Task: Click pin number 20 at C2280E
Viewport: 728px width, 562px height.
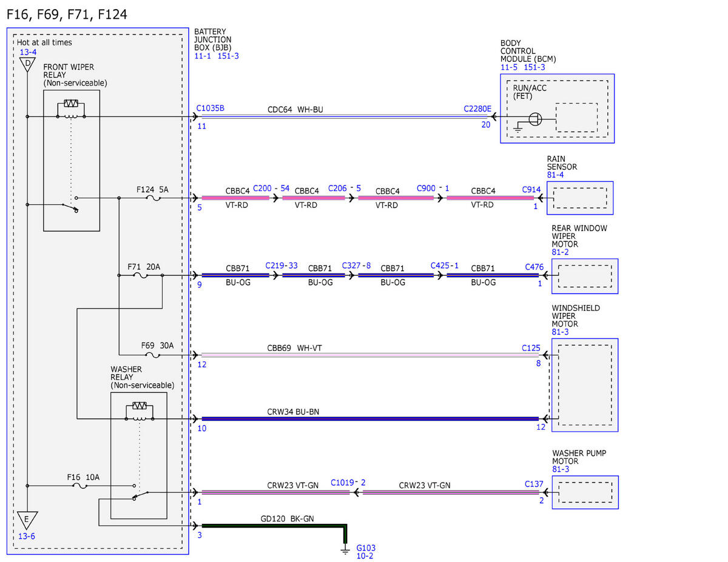Action: click(x=486, y=125)
